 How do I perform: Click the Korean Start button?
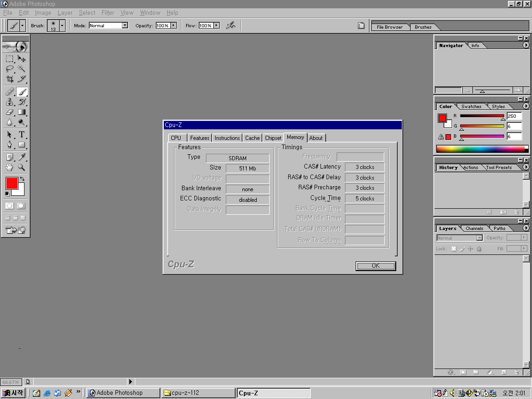(x=13, y=393)
